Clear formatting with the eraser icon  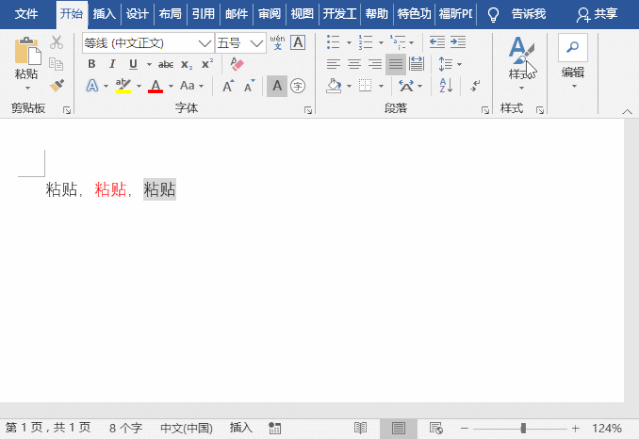pos(237,64)
